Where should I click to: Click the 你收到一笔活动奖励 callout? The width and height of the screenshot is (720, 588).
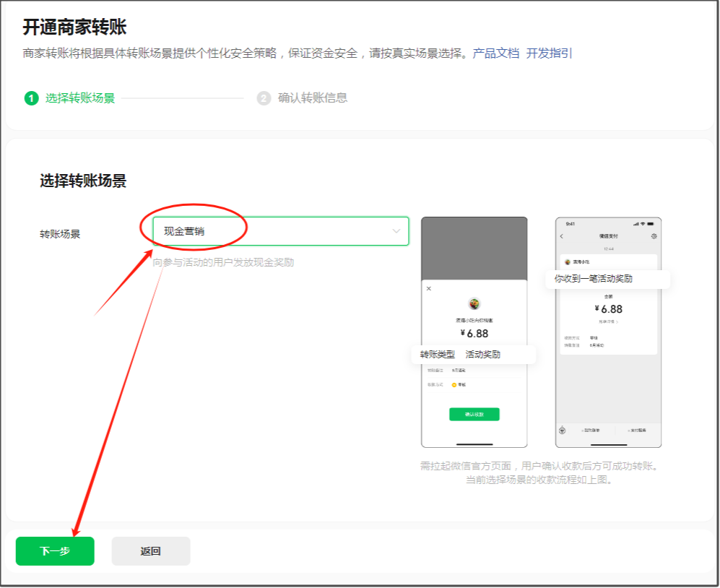[607, 278]
